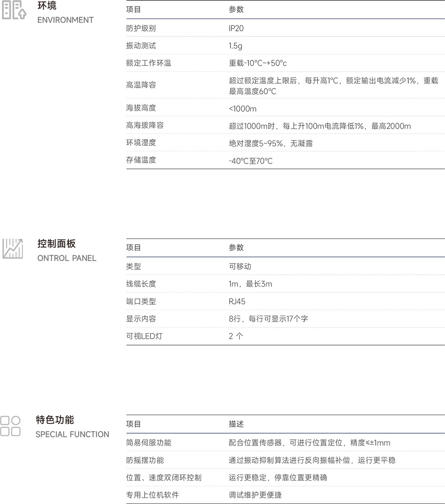Image resolution: width=445 pixels, height=504 pixels.
Task: Click the 端口类型 RJ45 value
Action: click(237, 301)
